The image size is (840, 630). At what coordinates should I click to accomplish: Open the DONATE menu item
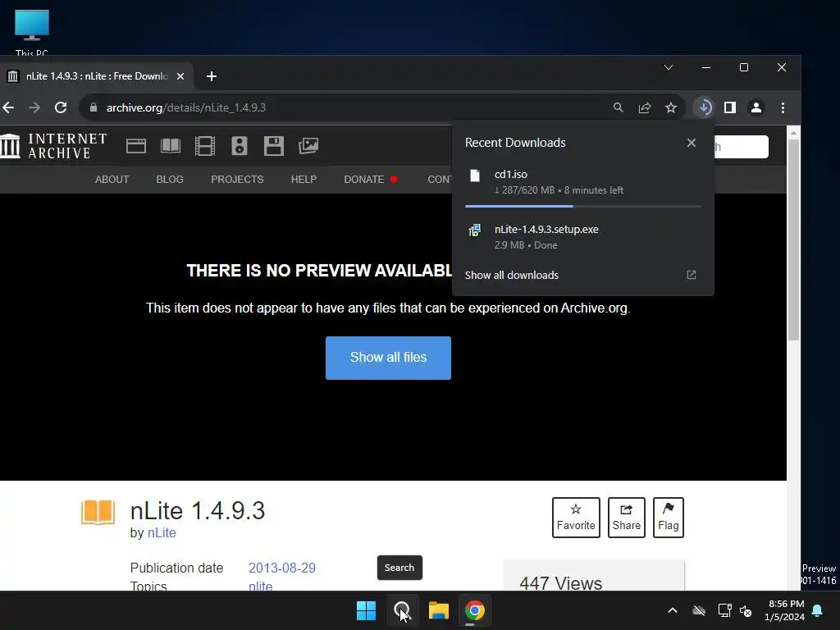[371, 180]
